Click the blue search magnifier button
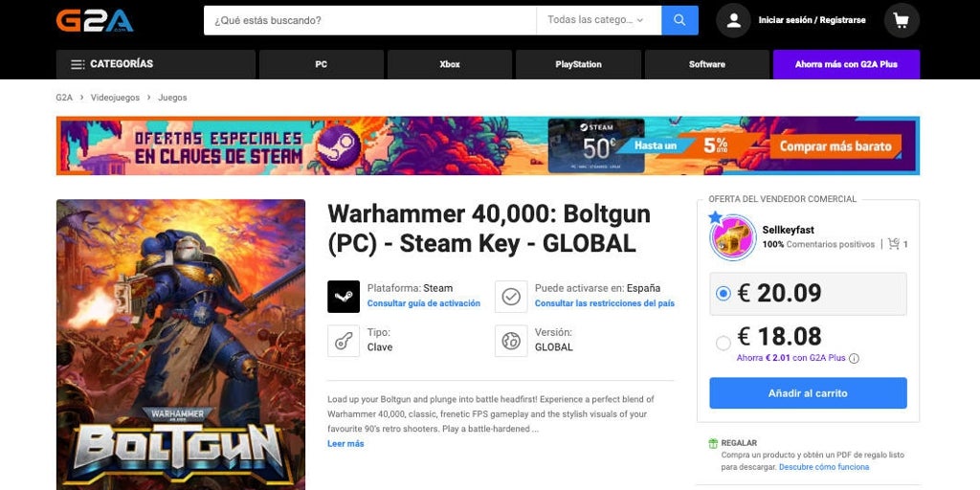This screenshot has width=980, height=490. [679, 21]
